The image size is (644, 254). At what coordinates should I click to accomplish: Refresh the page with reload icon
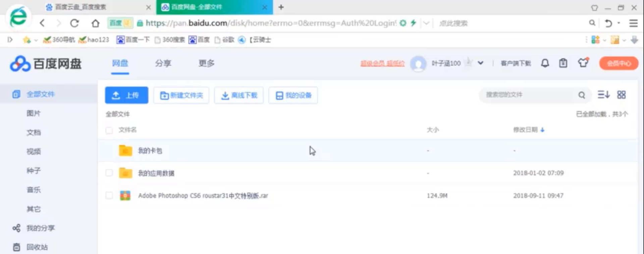click(x=74, y=23)
